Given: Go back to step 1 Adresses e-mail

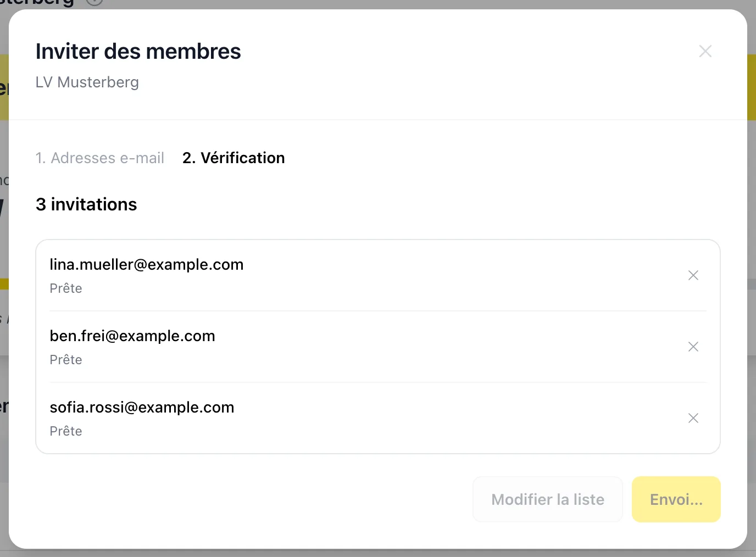Looking at the screenshot, I should tap(99, 158).
